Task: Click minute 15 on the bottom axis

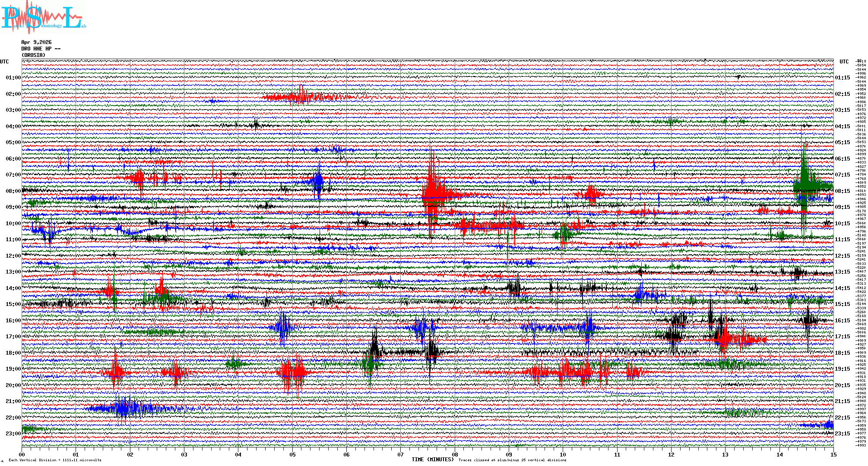Action: (x=833, y=454)
